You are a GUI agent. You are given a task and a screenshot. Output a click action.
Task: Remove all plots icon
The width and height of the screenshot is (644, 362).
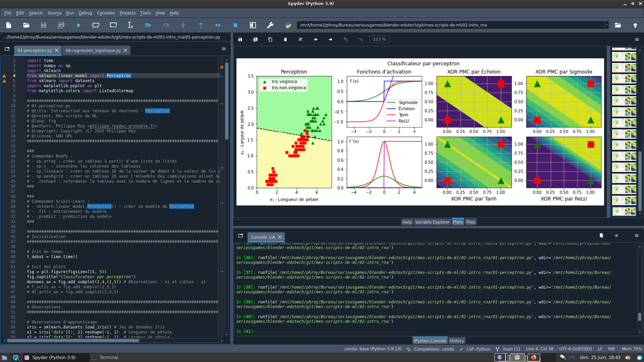301,39
